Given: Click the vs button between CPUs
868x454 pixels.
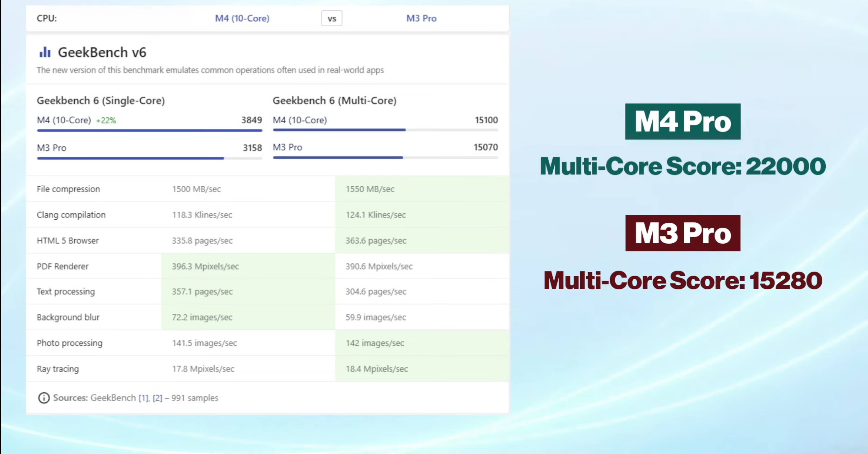Looking at the screenshot, I should tap(332, 19).
